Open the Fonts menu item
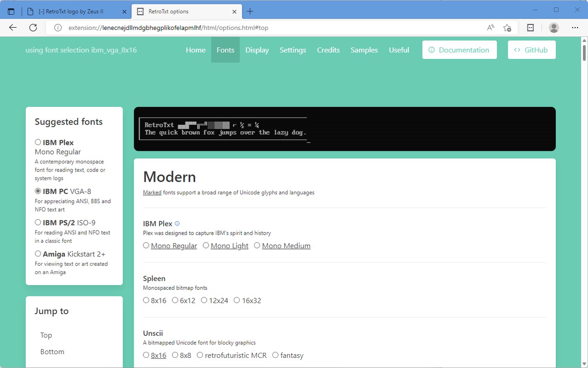The image size is (588, 368). (x=226, y=50)
